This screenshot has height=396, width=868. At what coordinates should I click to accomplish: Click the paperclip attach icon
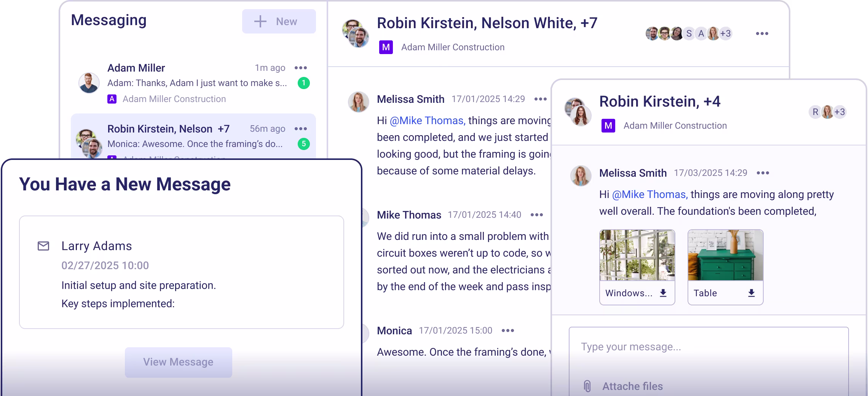tap(587, 386)
